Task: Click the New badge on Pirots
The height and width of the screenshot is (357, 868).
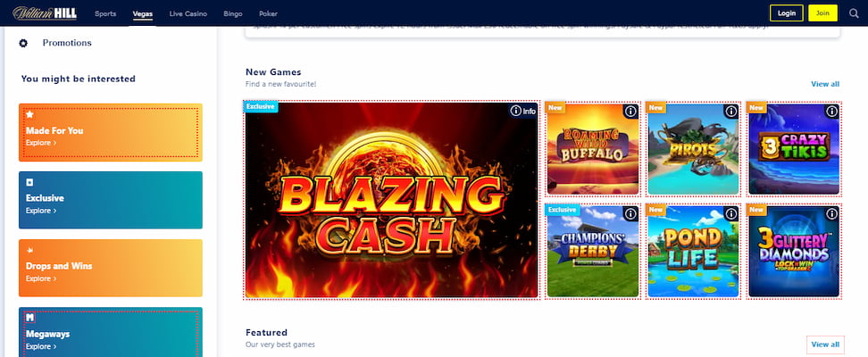Action: tap(656, 107)
